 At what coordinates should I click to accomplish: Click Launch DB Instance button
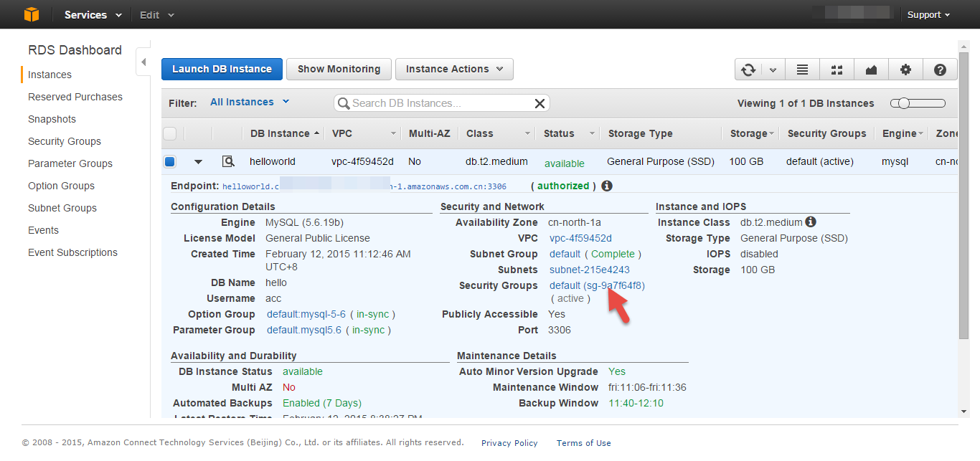point(222,69)
